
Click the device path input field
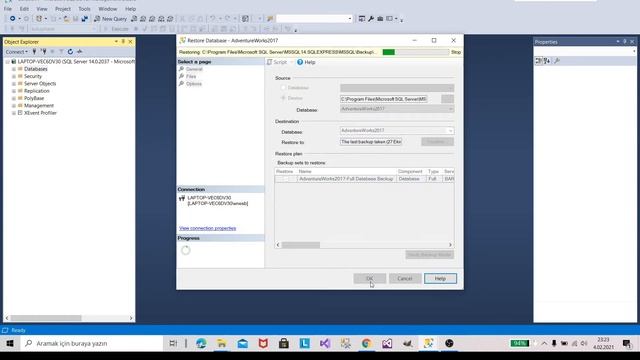pyautogui.click(x=383, y=99)
